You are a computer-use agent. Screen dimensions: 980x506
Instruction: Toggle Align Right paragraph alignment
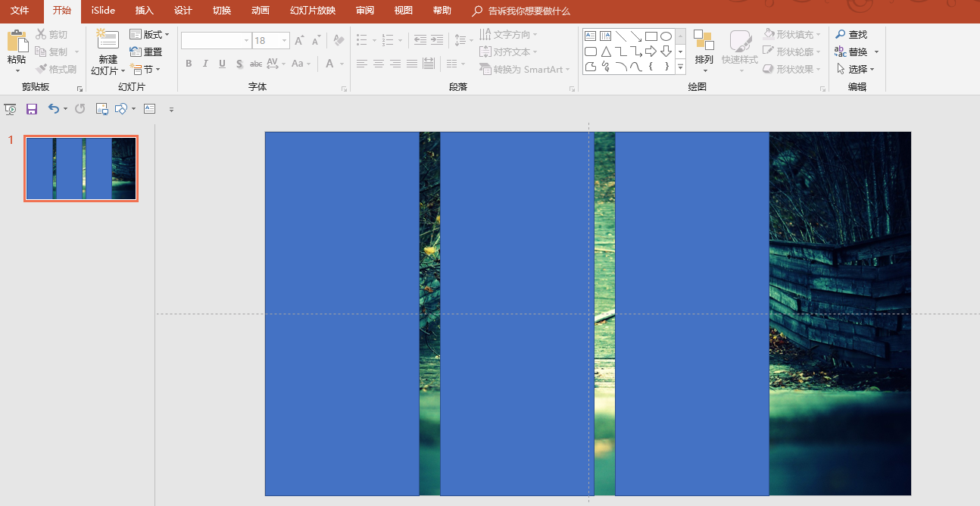coord(395,64)
